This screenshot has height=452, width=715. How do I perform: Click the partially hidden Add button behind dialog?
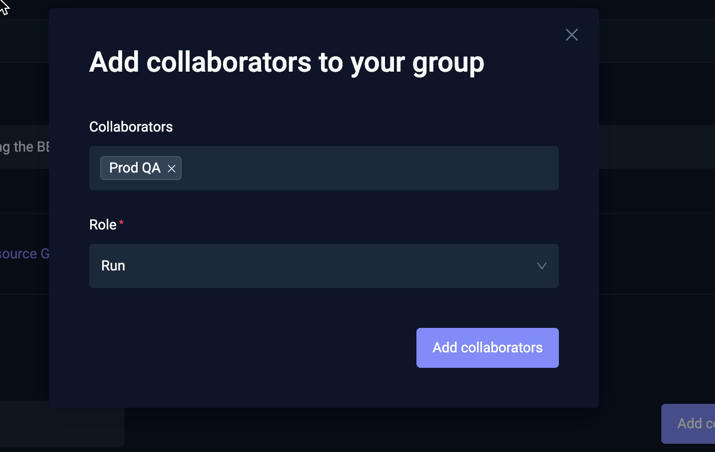689,424
